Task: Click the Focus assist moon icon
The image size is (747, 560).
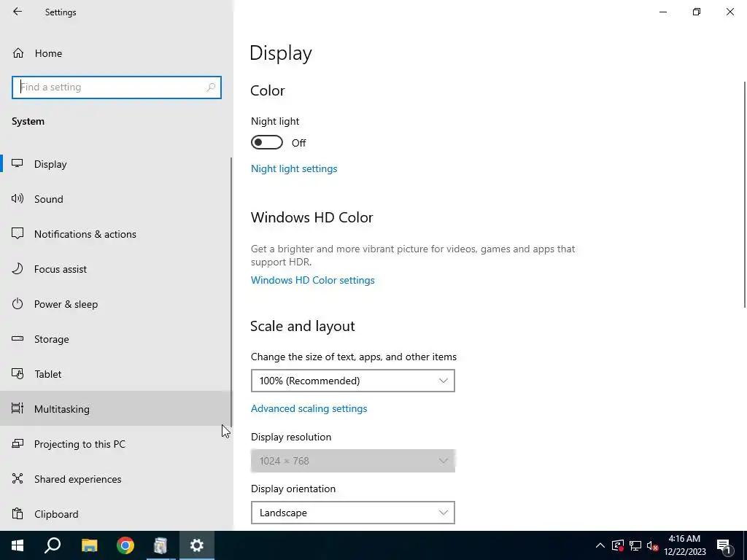Action: (x=18, y=268)
